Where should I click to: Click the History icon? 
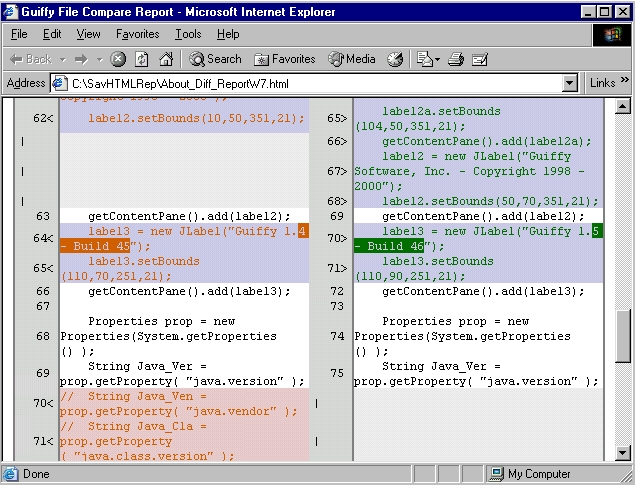[395, 59]
